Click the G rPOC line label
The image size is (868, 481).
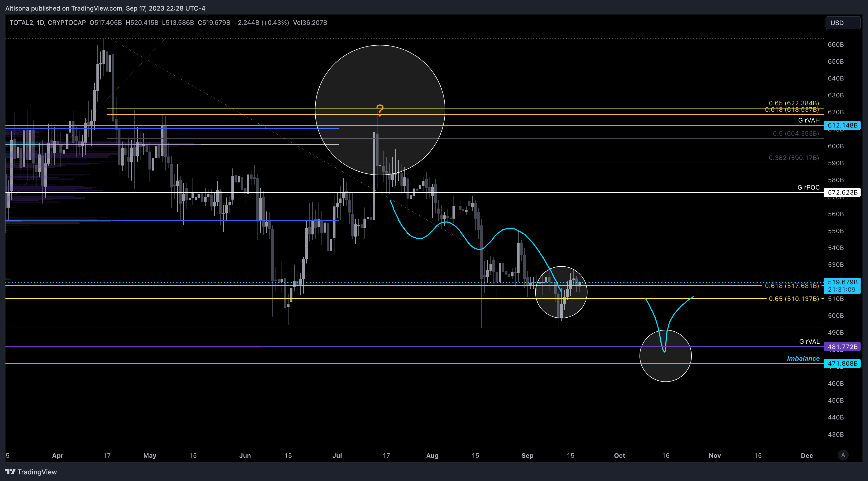click(x=808, y=187)
